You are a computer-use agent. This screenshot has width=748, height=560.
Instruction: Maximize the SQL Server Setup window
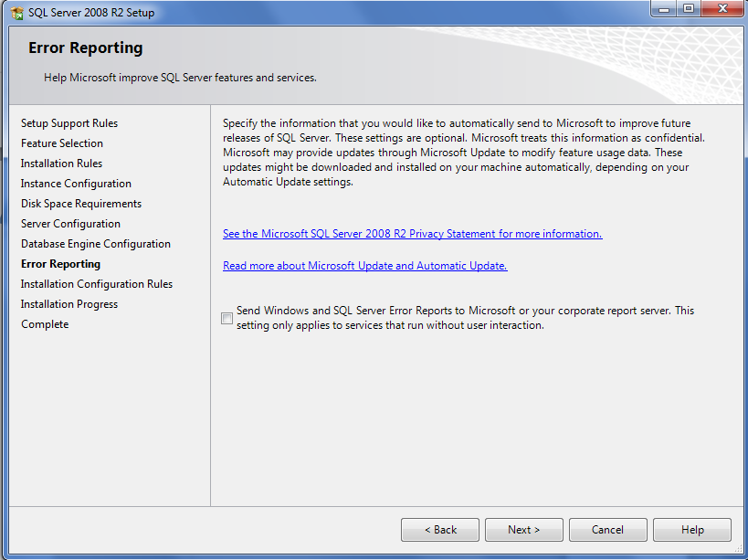click(689, 8)
